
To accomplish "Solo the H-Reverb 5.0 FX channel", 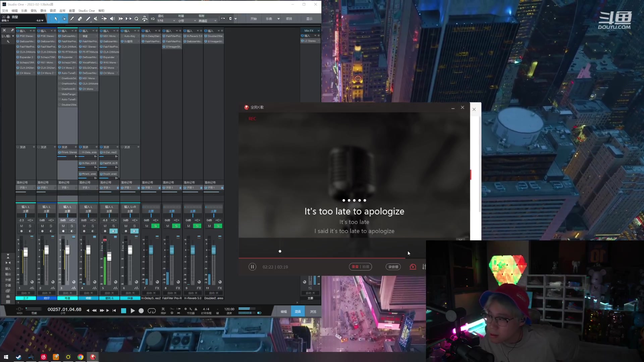I will click(197, 226).
